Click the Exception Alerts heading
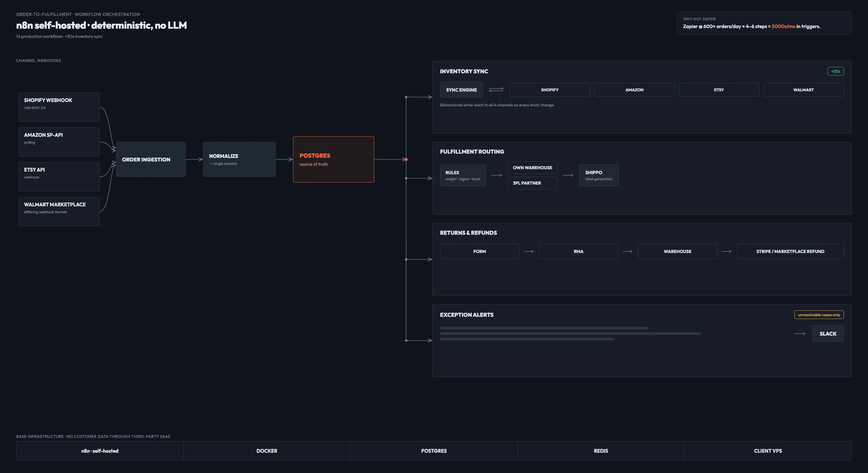This screenshot has height=473, width=868. (x=466, y=315)
